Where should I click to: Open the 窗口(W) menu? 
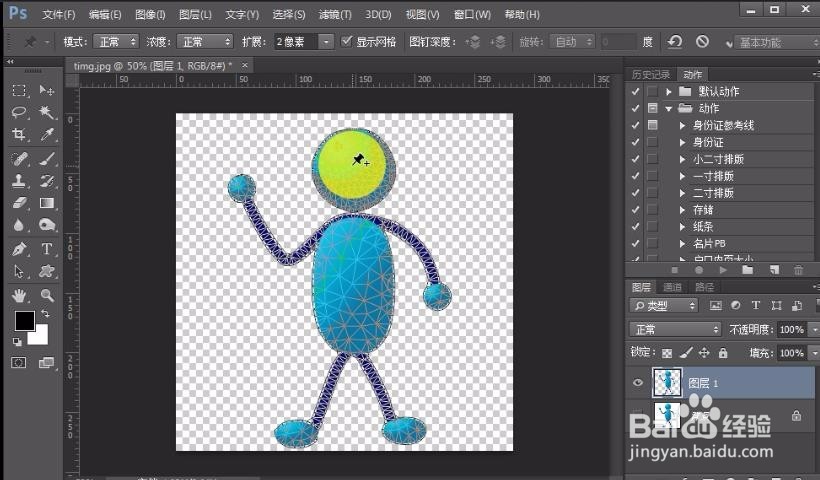pos(472,15)
